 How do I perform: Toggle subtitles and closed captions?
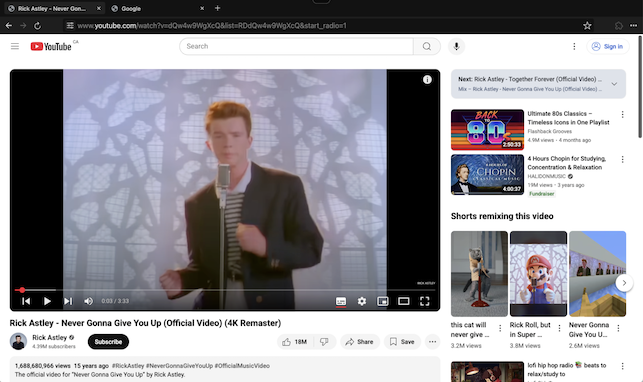coord(341,301)
